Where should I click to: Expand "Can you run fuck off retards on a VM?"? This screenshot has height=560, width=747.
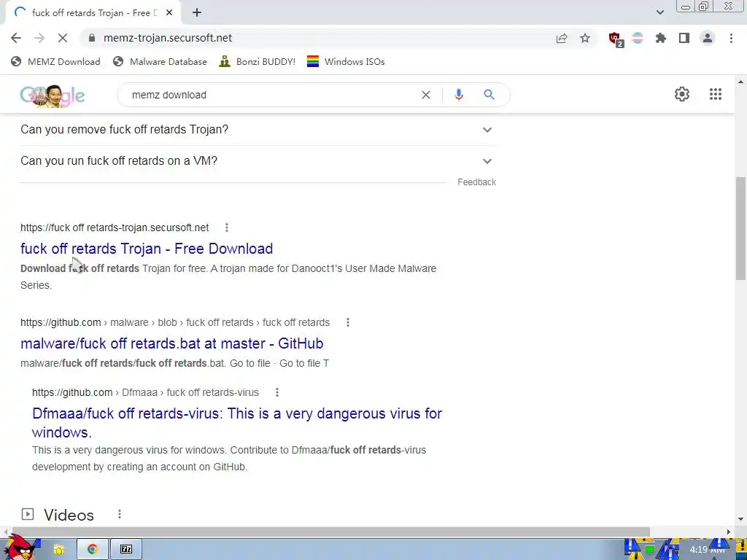coord(258,161)
